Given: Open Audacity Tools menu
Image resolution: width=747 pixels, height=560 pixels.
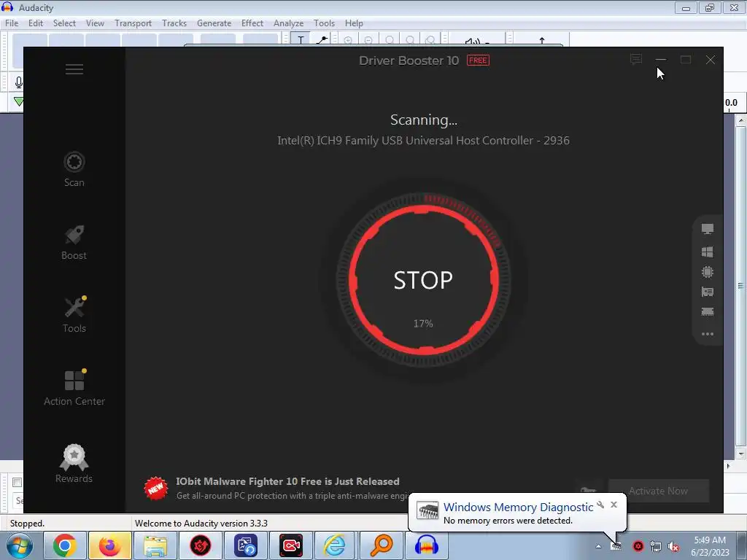Looking at the screenshot, I should (324, 23).
